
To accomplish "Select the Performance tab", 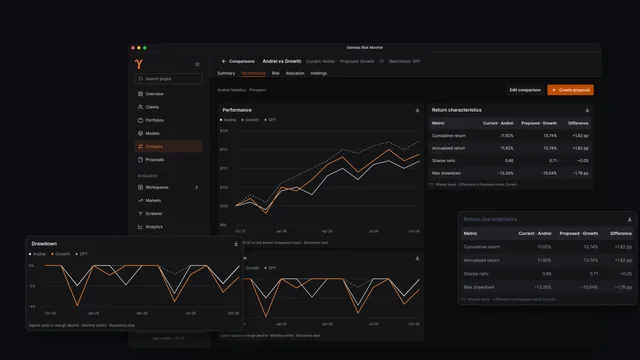I will coord(253,73).
